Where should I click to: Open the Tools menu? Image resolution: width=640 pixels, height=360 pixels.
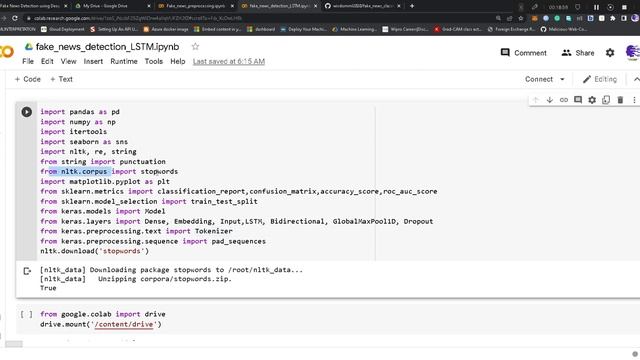[x=153, y=61]
